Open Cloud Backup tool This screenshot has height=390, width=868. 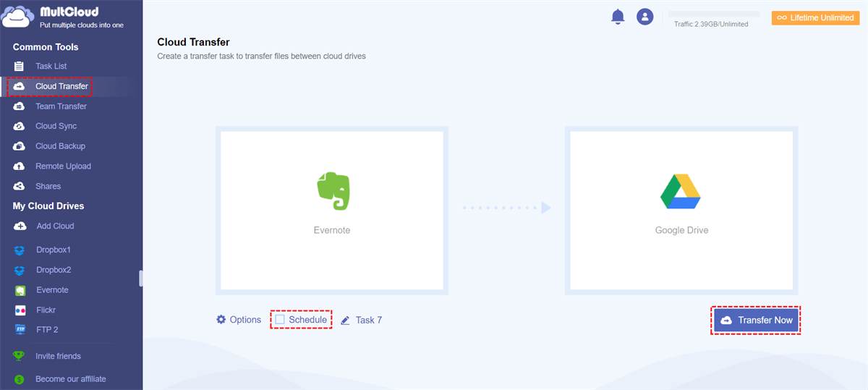click(60, 146)
